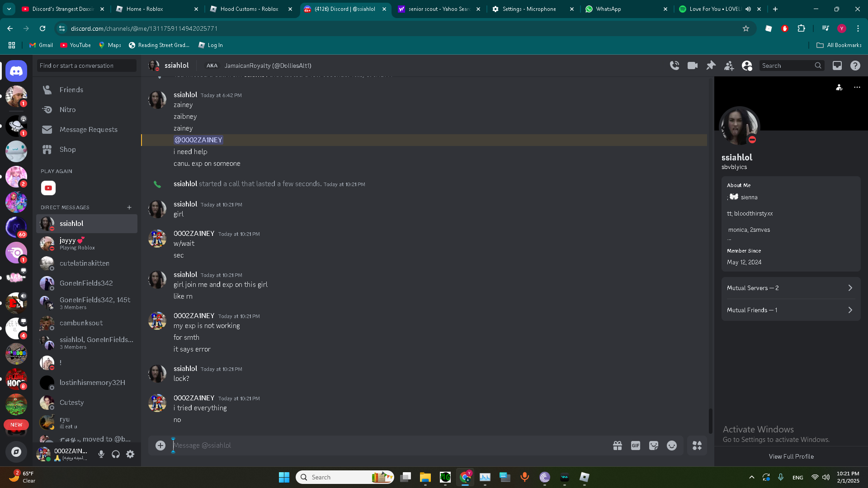Image resolution: width=868 pixels, height=488 pixels.
Task: Toggle microphone mute in user panel
Action: click(x=101, y=454)
